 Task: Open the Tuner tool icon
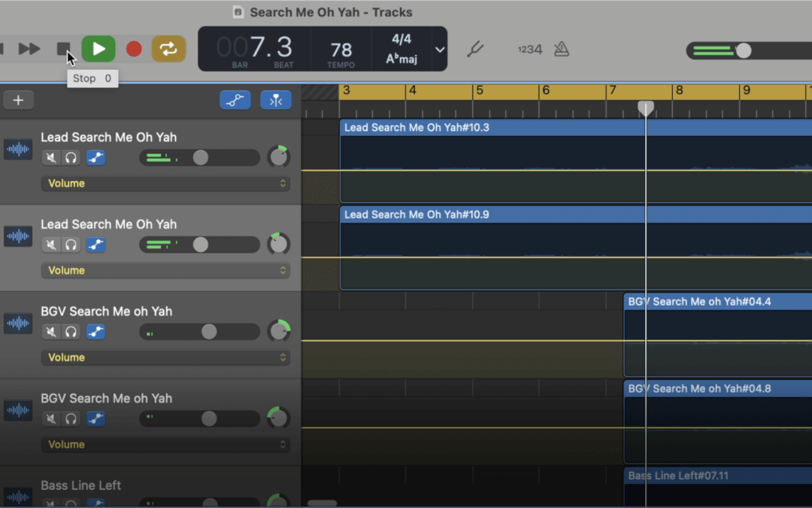click(474, 49)
